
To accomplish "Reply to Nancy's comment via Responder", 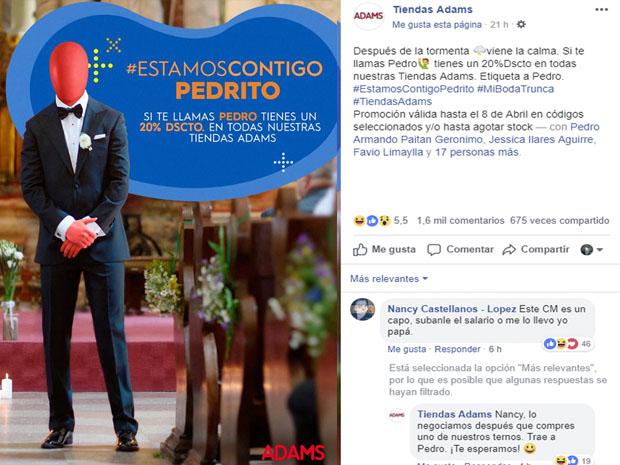I will pos(457,349).
